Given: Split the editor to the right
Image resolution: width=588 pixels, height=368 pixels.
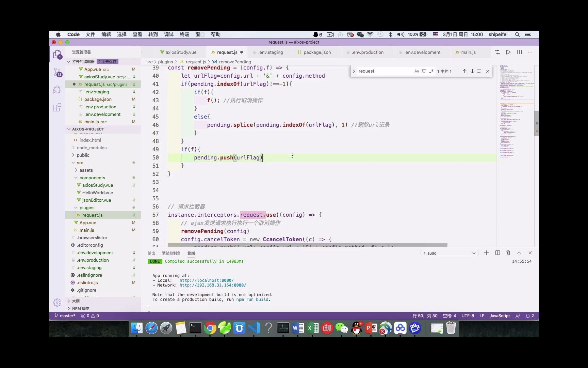Looking at the screenshot, I should [519, 52].
